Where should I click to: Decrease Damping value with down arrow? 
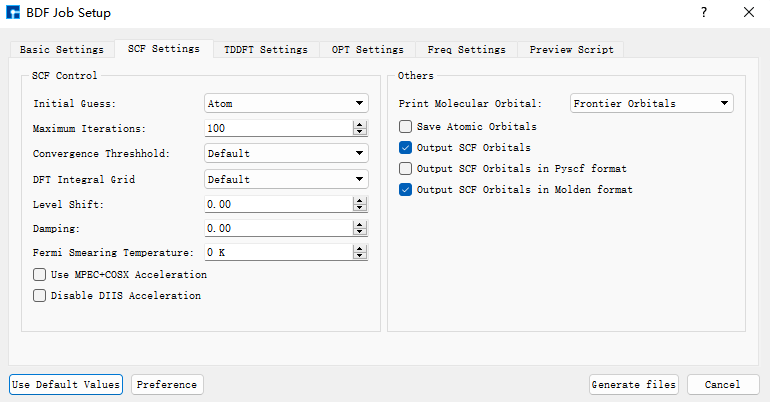pos(360,232)
